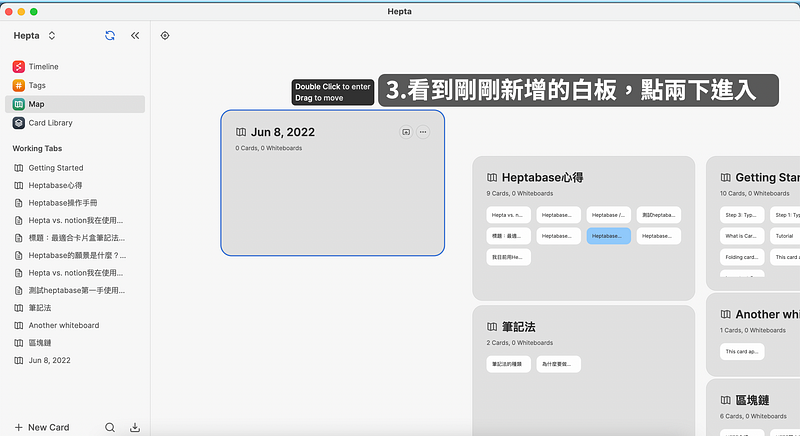
Task: Open Getting Started working tab
Action: click(x=75, y=168)
